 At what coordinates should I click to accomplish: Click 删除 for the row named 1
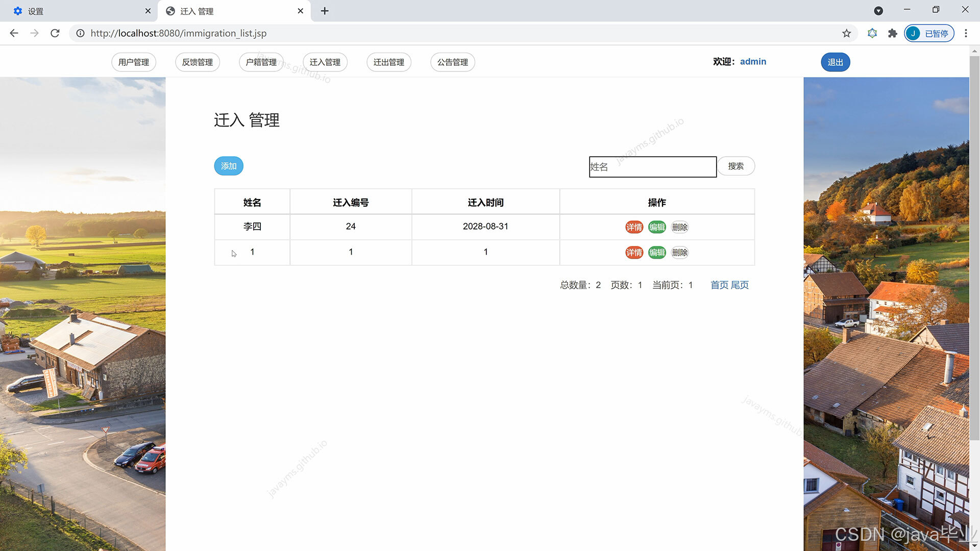pos(680,253)
